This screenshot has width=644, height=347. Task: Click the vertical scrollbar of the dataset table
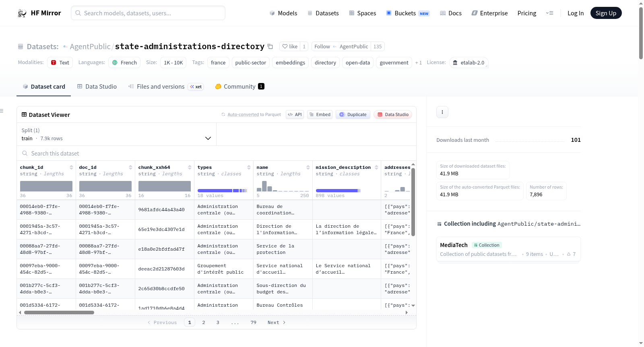coord(413,202)
